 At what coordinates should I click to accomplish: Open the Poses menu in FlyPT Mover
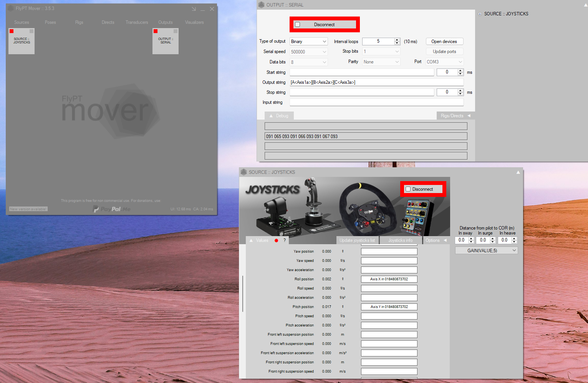click(50, 22)
